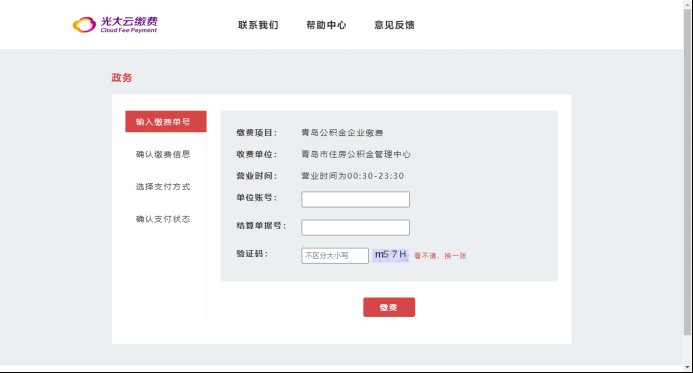Click the red 缴费 submit button
The height and width of the screenshot is (373, 693).
389,307
